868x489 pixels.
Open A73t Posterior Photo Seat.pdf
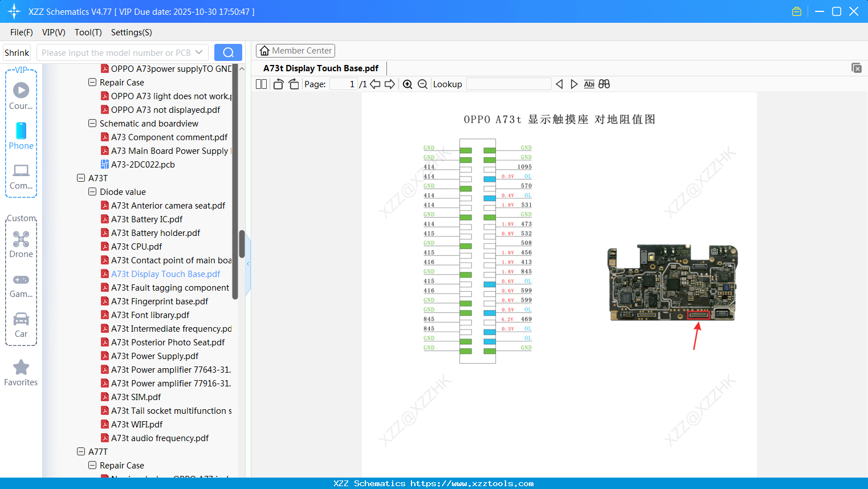point(162,342)
